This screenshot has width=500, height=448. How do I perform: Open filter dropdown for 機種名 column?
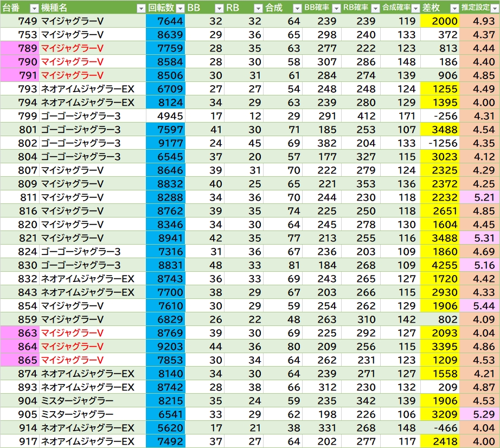click(x=141, y=9)
